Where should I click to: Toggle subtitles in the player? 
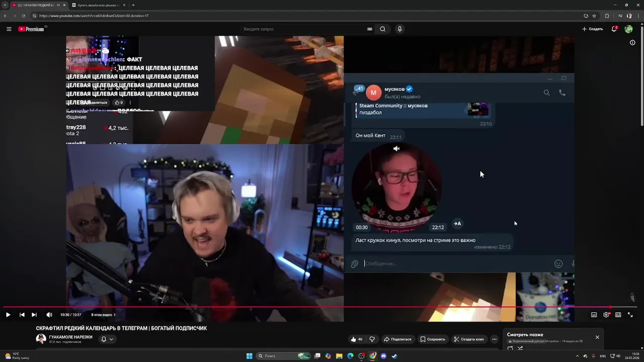pos(594,315)
